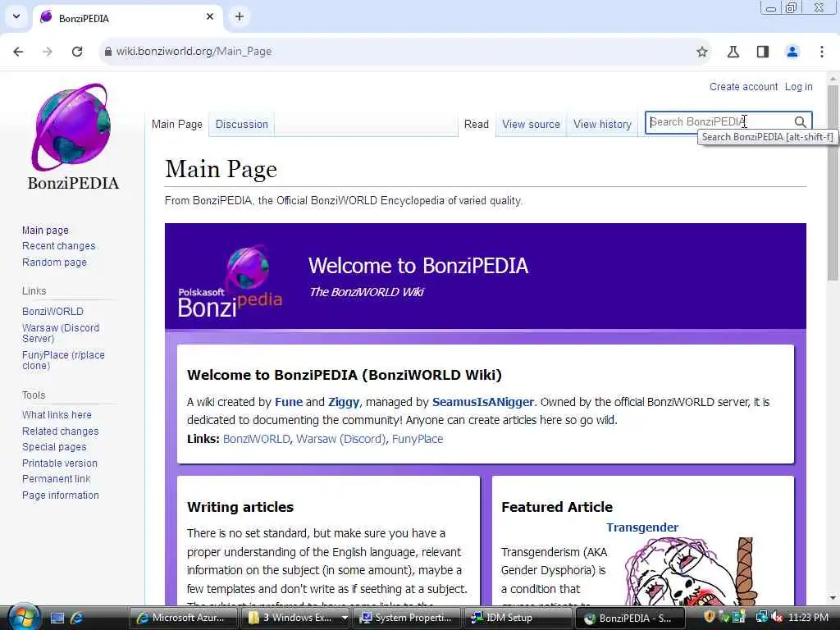This screenshot has width=840, height=630.
Task: Open Warsaw (Discord) link in welcome box
Action: pos(340,439)
